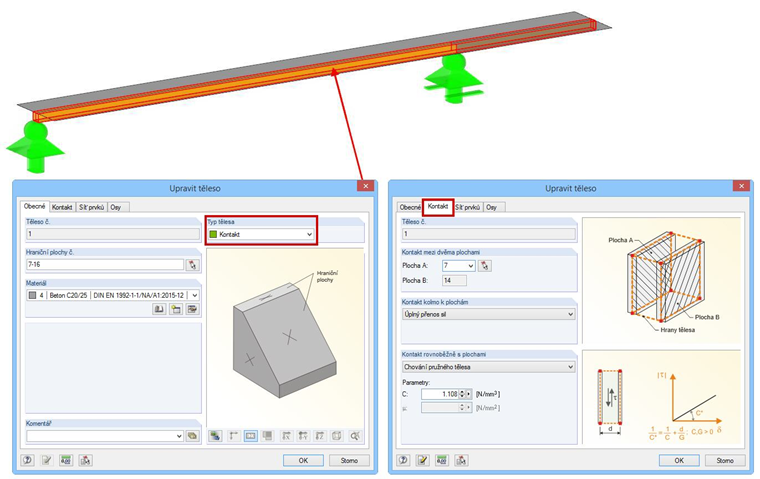Confirm left dialog with OK

tap(303, 461)
